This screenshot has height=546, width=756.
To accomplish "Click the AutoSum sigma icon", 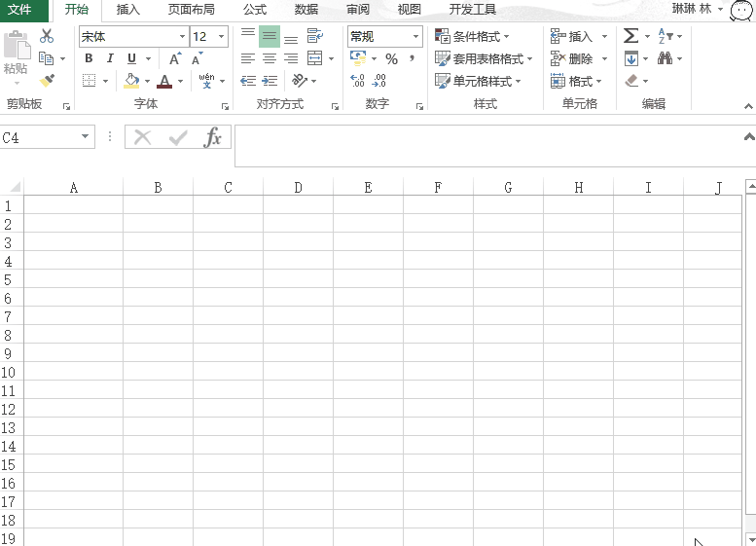I will pyautogui.click(x=630, y=36).
